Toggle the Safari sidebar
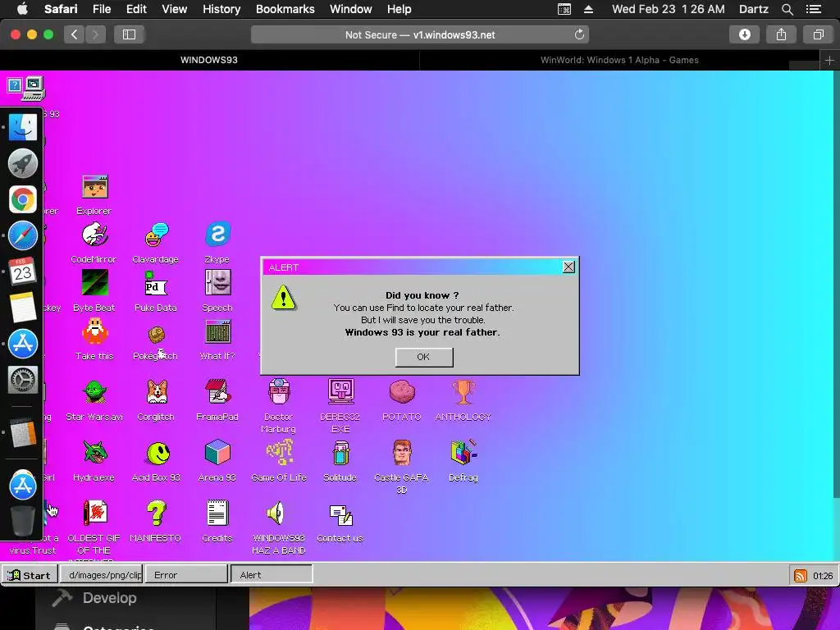 (129, 34)
